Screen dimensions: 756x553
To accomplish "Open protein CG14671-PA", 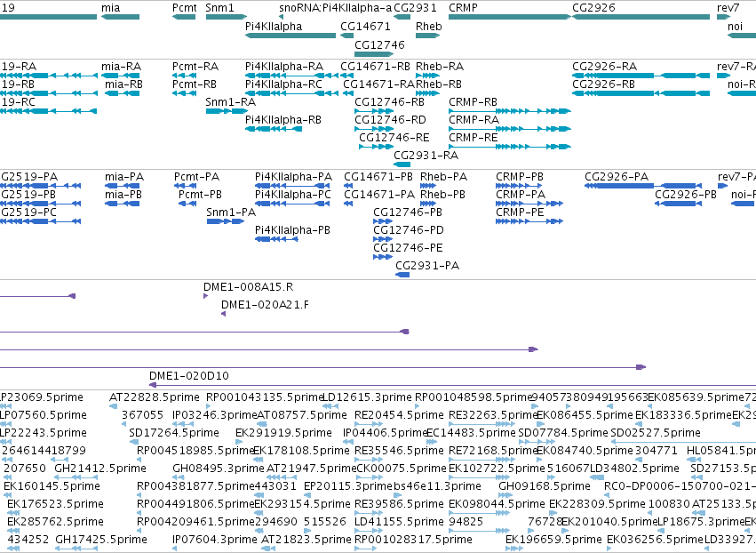I will tap(348, 204).
